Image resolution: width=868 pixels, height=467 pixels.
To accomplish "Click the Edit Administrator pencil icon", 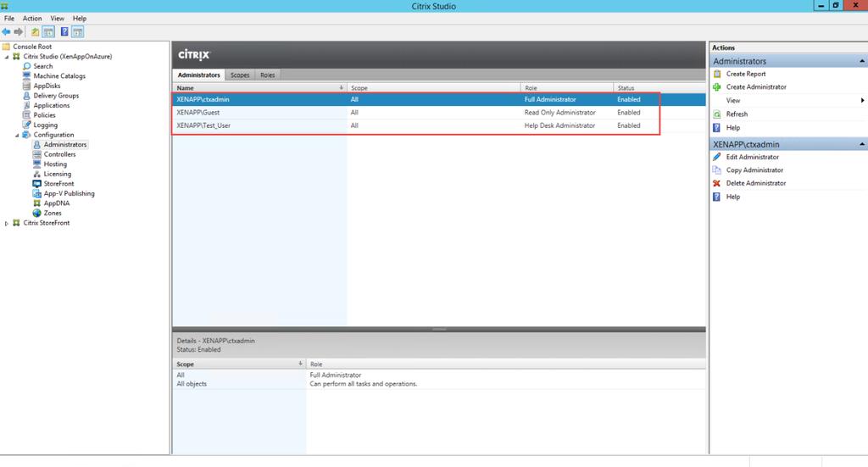I will click(717, 157).
